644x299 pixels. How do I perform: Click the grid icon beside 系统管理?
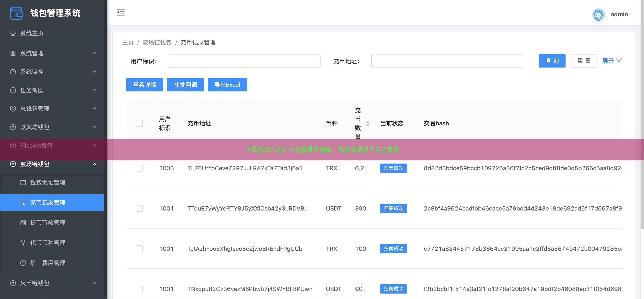tap(13, 53)
